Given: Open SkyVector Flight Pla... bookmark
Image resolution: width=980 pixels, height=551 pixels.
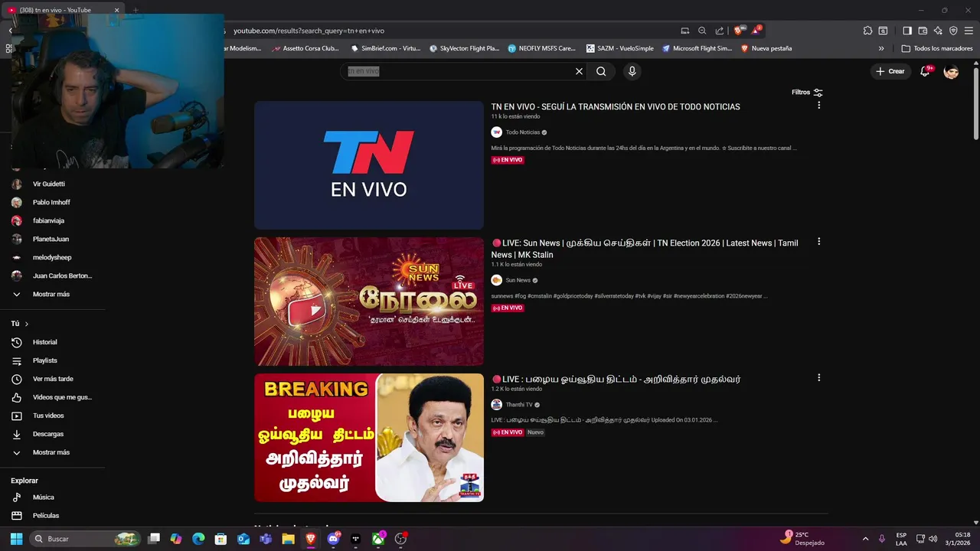Looking at the screenshot, I should point(464,48).
